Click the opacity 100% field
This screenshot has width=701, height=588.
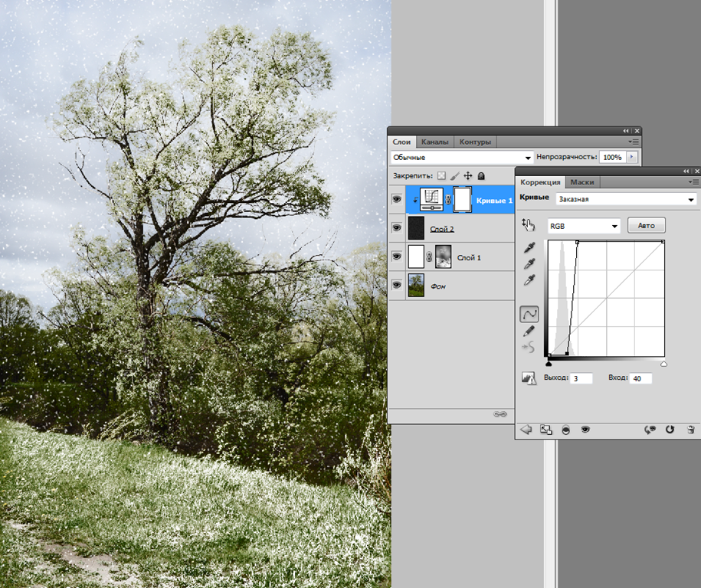(612, 157)
